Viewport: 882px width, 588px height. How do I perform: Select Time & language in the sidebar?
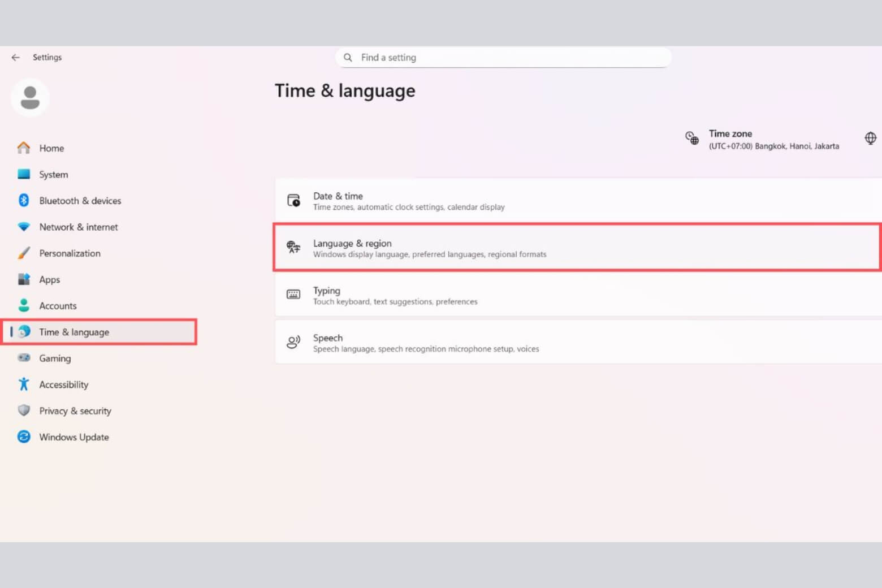(x=73, y=332)
